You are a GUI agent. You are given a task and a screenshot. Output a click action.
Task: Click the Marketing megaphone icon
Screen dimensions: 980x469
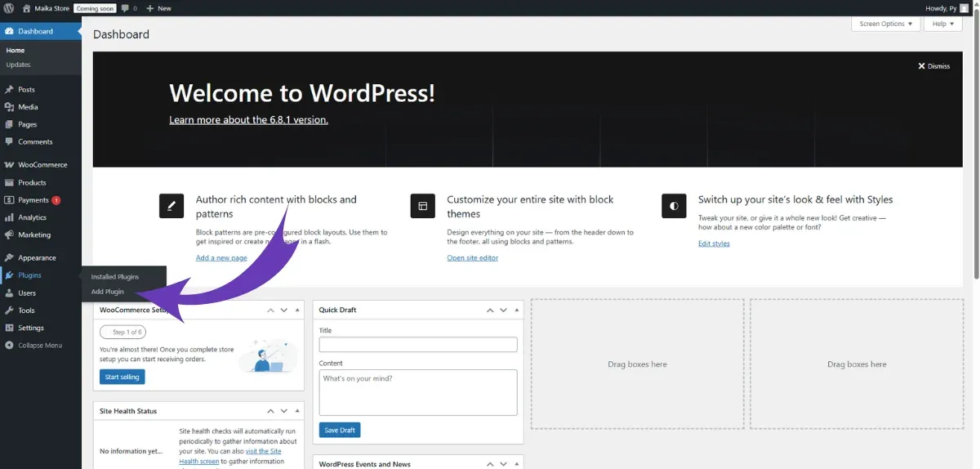(9, 235)
